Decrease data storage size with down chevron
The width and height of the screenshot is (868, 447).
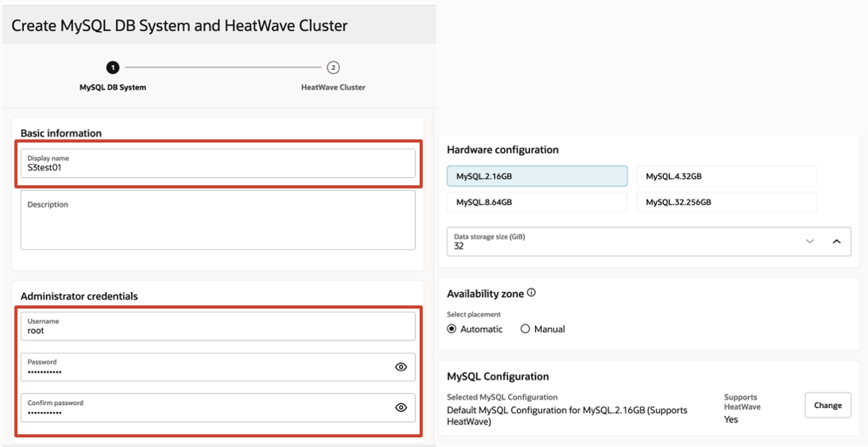[x=810, y=241]
